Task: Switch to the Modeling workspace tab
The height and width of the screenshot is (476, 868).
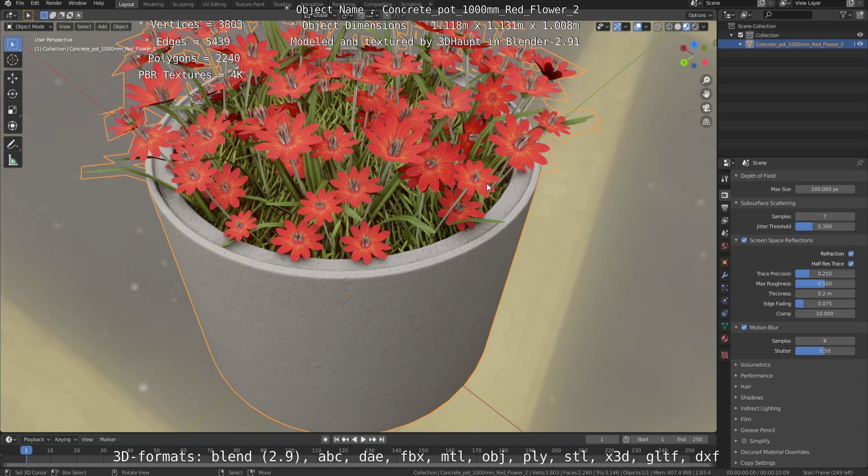Action: tap(153, 4)
